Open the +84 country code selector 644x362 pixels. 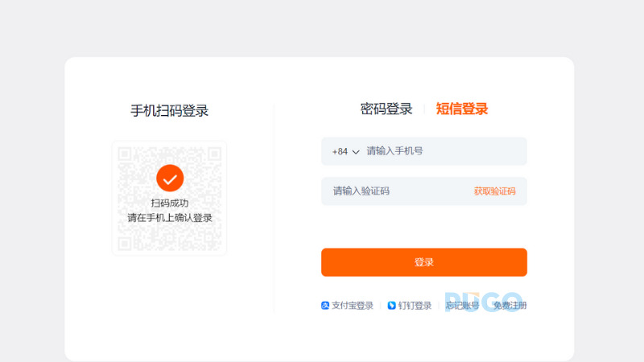[341, 151]
